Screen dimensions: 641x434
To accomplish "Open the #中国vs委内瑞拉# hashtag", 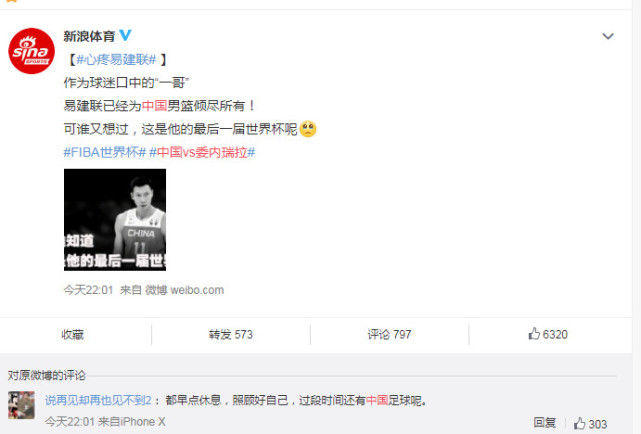I will [x=202, y=152].
